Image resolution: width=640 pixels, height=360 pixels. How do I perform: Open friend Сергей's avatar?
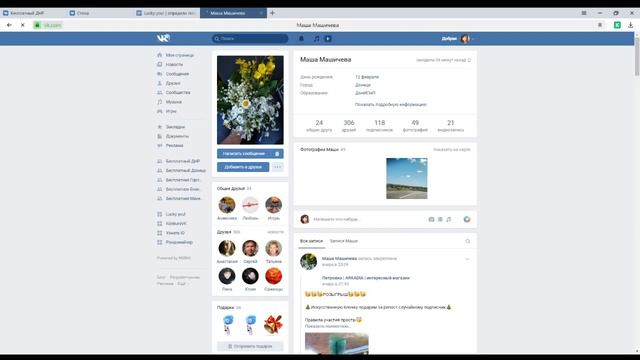pos(250,248)
